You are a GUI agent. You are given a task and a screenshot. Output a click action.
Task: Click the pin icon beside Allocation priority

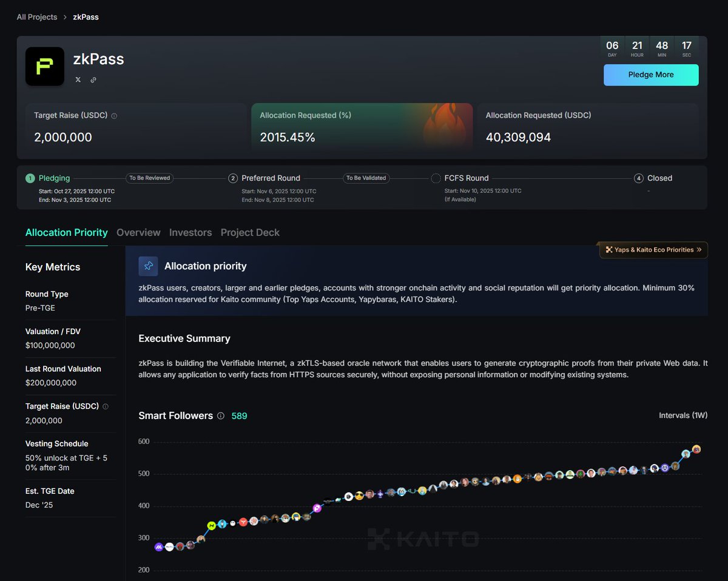pos(148,266)
